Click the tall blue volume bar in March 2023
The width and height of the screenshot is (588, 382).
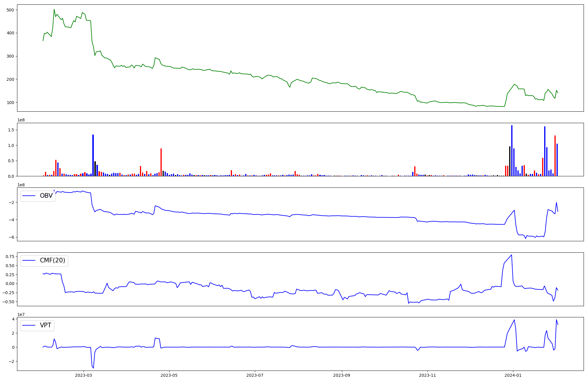click(93, 155)
